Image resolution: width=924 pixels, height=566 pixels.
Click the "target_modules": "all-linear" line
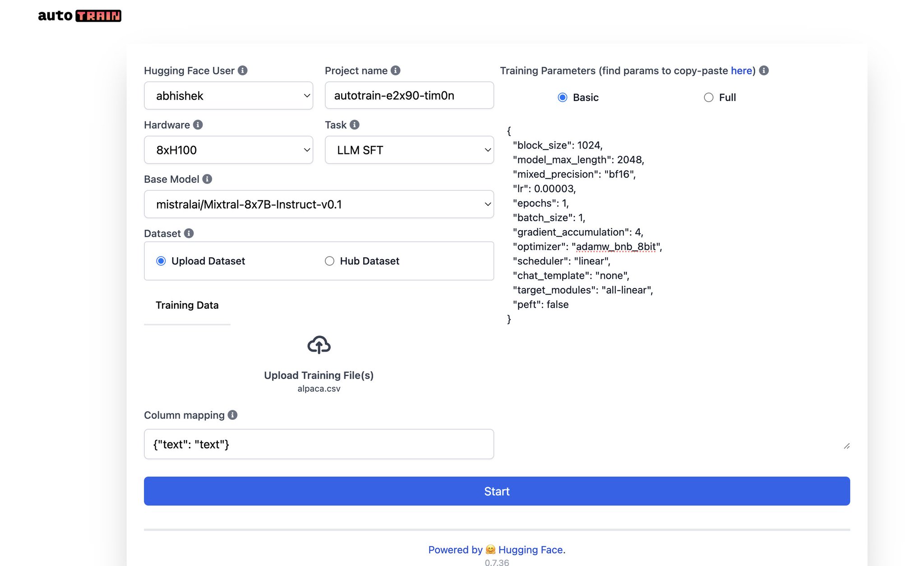click(x=583, y=290)
